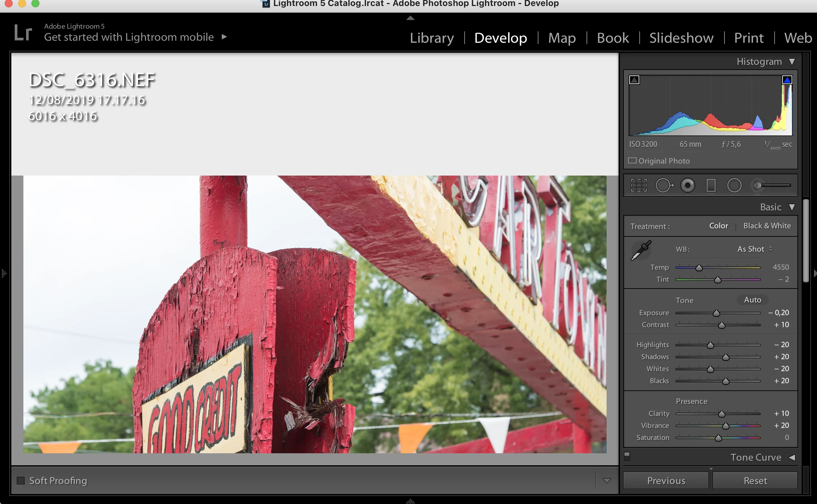Click the Reset button
The image size is (817, 504).
pos(755,480)
